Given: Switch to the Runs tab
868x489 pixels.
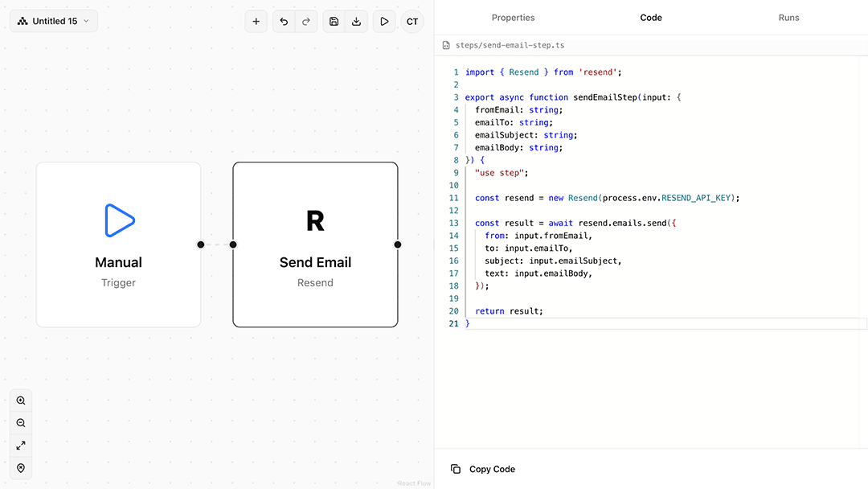Looking at the screenshot, I should 788,18.
